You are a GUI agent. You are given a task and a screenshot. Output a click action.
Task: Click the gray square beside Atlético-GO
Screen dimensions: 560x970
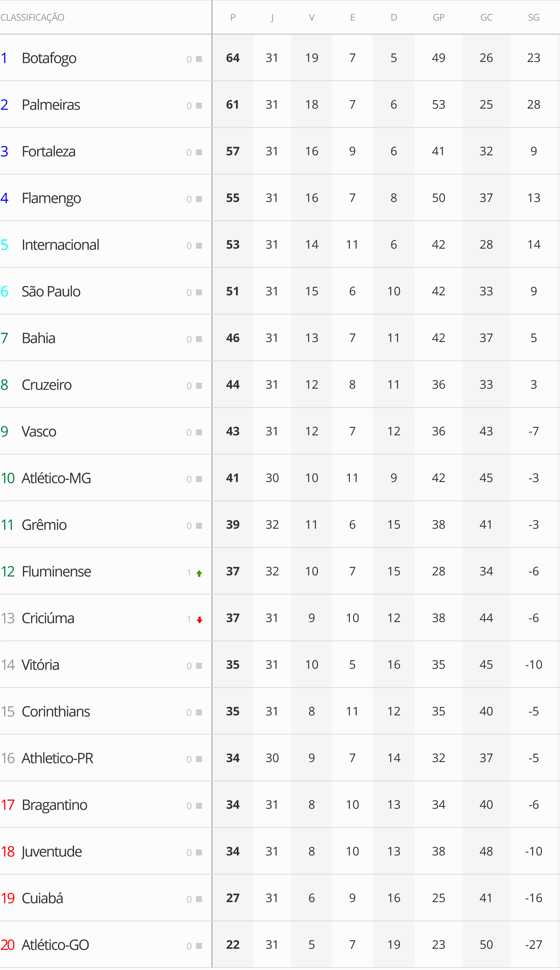199,946
